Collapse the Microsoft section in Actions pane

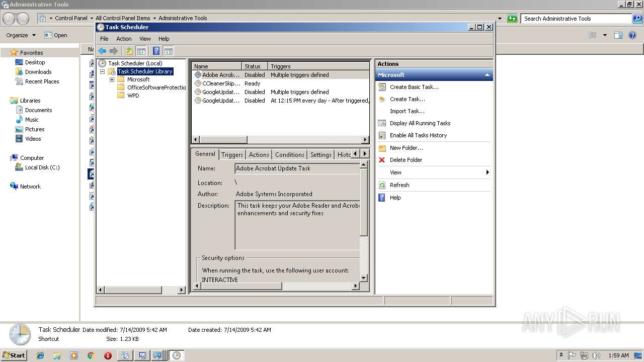[x=487, y=75]
